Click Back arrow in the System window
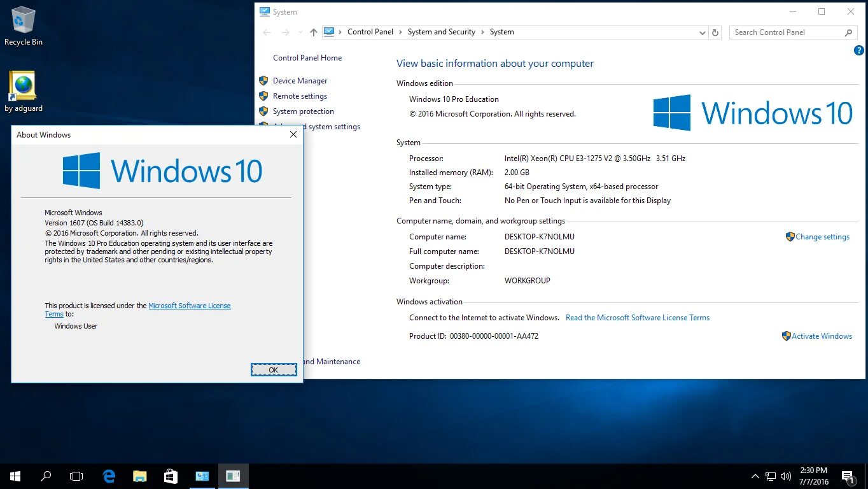 pyautogui.click(x=267, y=32)
